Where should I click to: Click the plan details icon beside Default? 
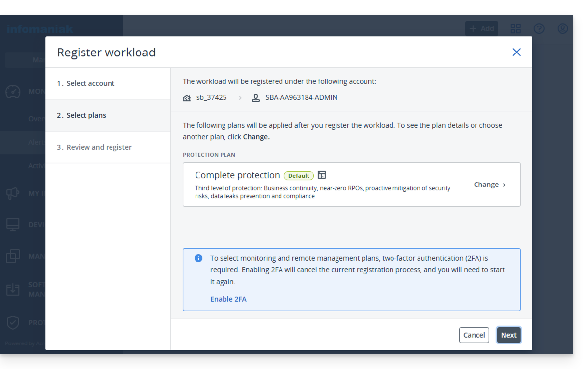[x=322, y=175]
